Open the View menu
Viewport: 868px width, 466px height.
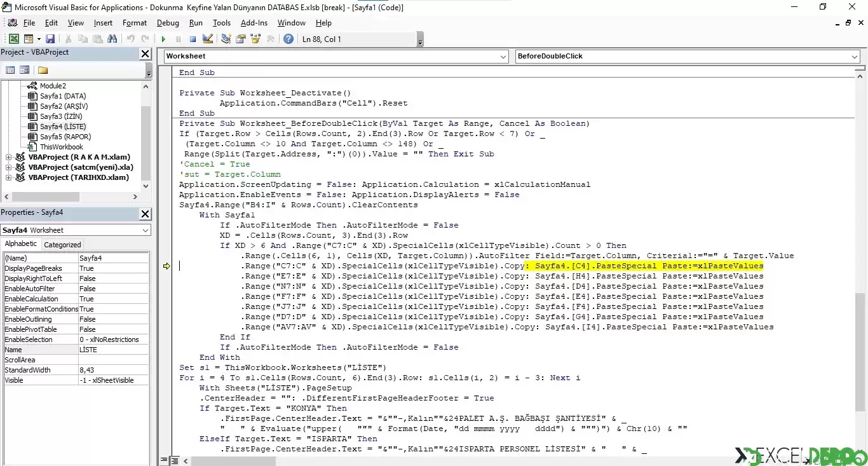[76, 23]
